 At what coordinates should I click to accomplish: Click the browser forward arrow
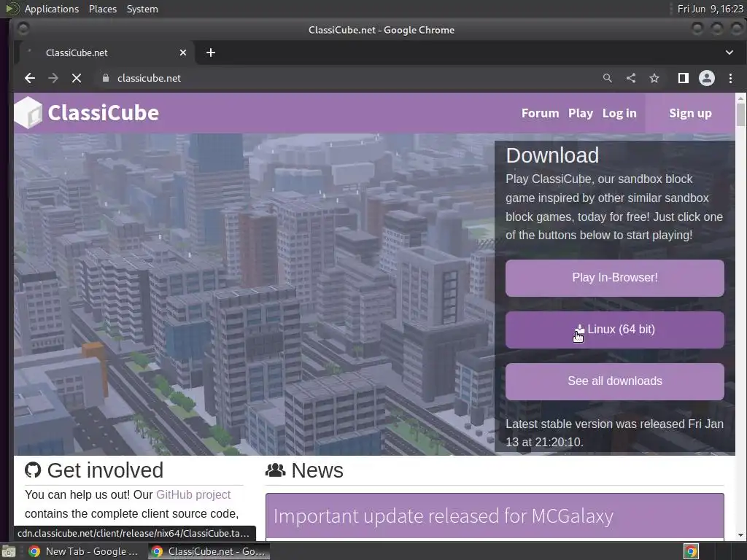(53, 78)
